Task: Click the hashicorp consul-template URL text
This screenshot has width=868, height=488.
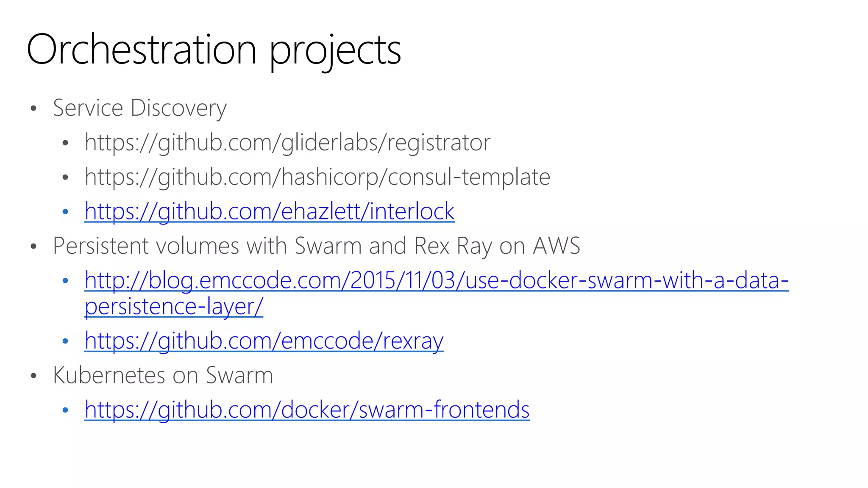Action: (317, 177)
